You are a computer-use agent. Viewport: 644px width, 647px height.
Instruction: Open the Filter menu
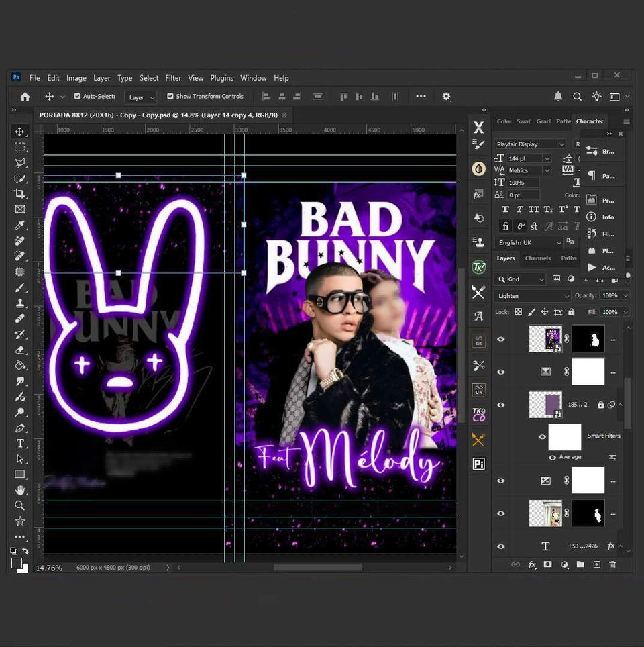[x=173, y=78]
